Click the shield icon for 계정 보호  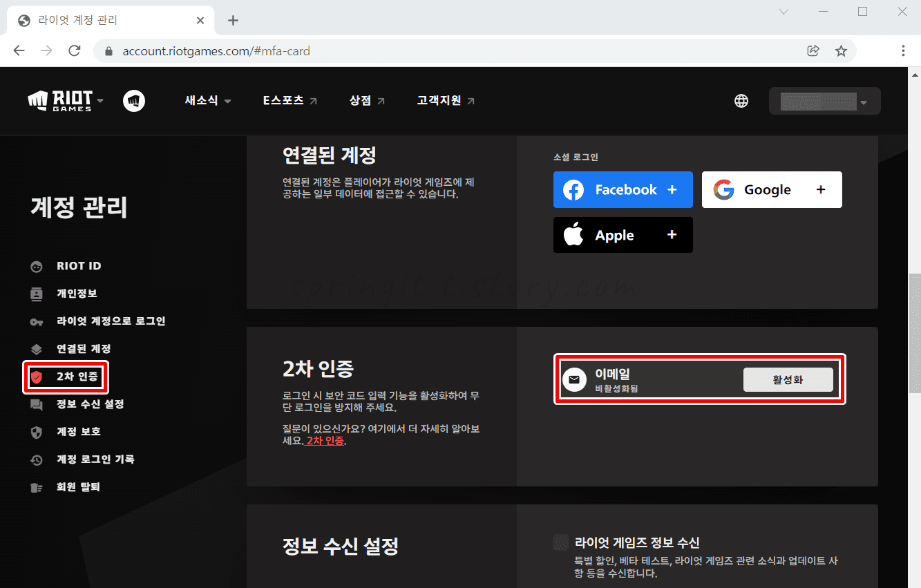[x=37, y=433]
